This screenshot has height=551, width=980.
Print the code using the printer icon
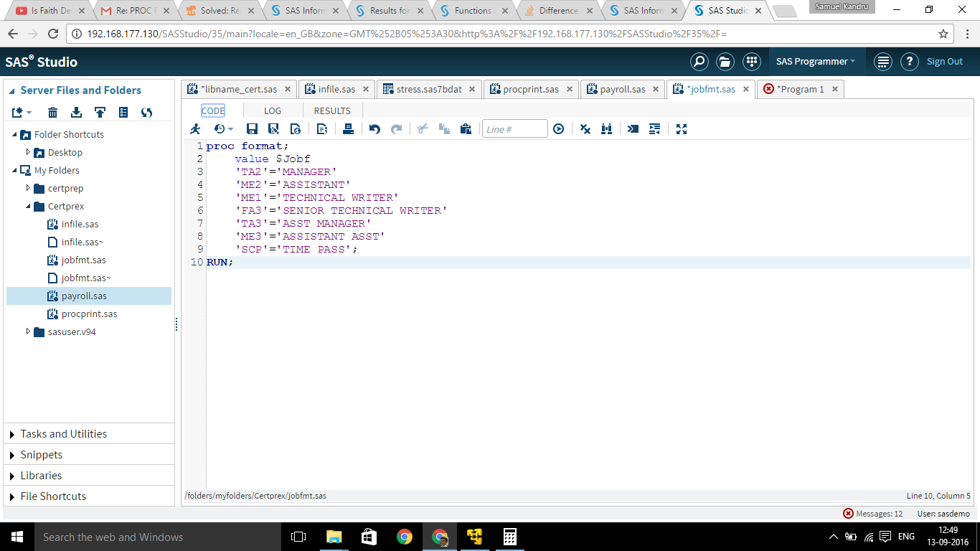pyautogui.click(x=348, y=129)
